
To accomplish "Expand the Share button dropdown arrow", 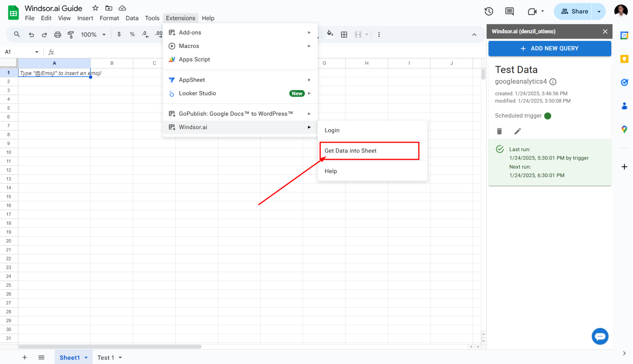I will pos(599,12).
